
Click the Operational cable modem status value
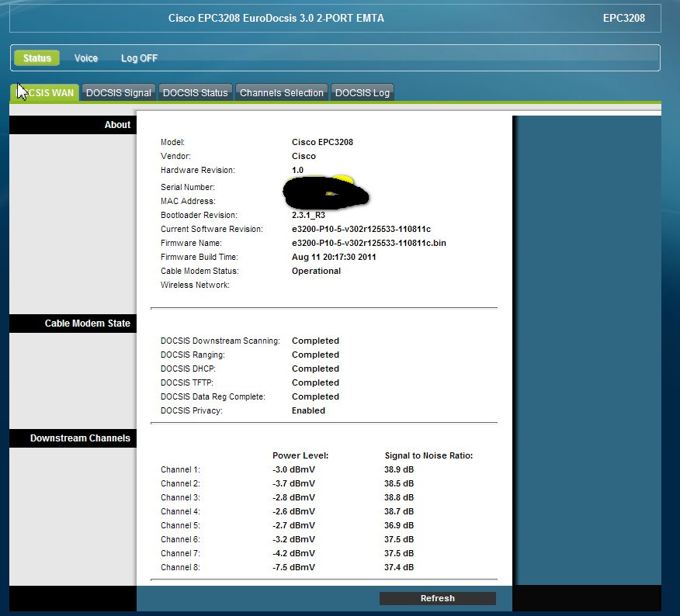[316, 271]
